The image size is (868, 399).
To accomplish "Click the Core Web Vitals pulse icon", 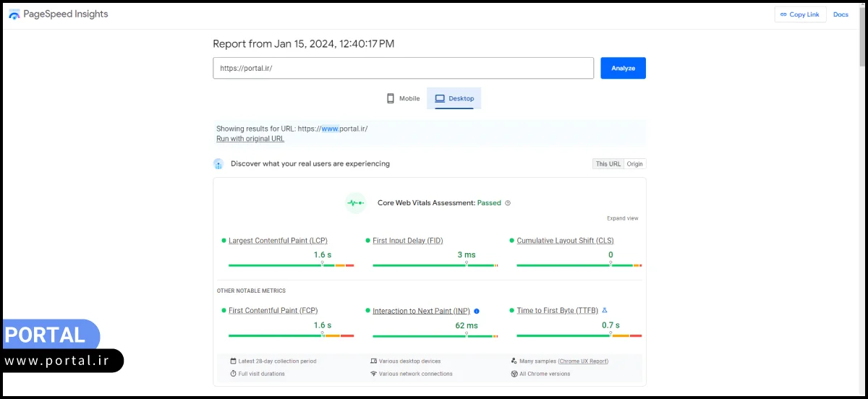I will click(355, 203).
